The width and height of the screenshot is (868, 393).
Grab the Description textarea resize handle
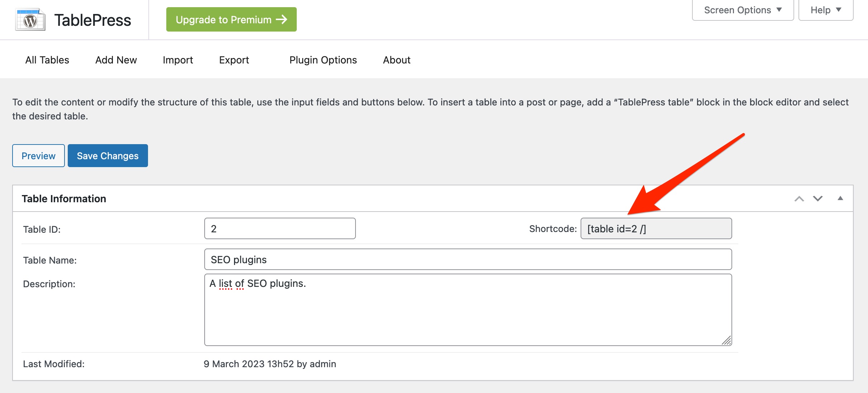[726, 340]
